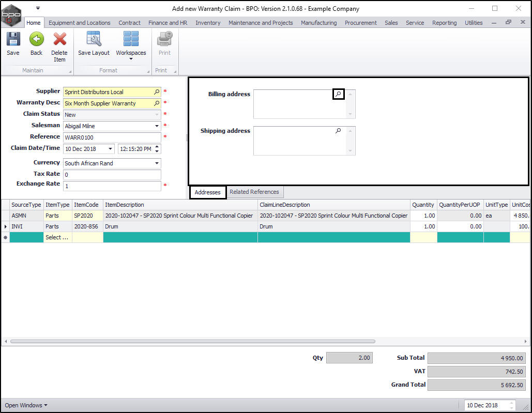532x413 pixels.
Task: Click the BPO application logo
Action: [x=11, y=15]
